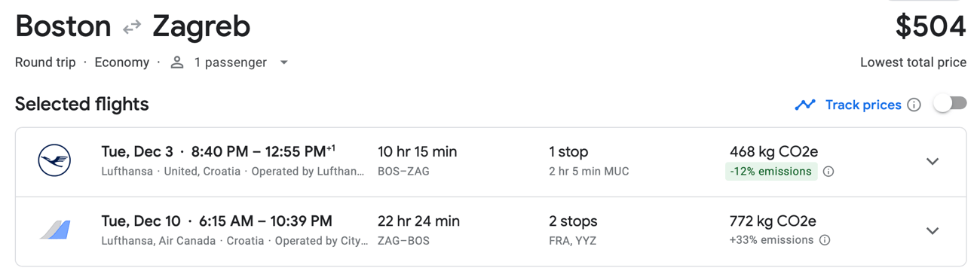
Task: Toggle the Track prices switch
Action: [950, 104]
